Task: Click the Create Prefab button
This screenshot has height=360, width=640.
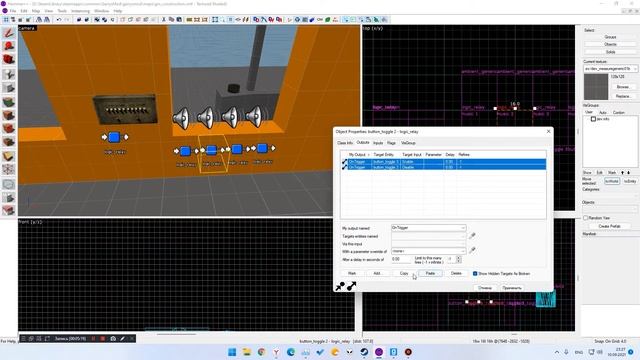Action: point(609,226)
